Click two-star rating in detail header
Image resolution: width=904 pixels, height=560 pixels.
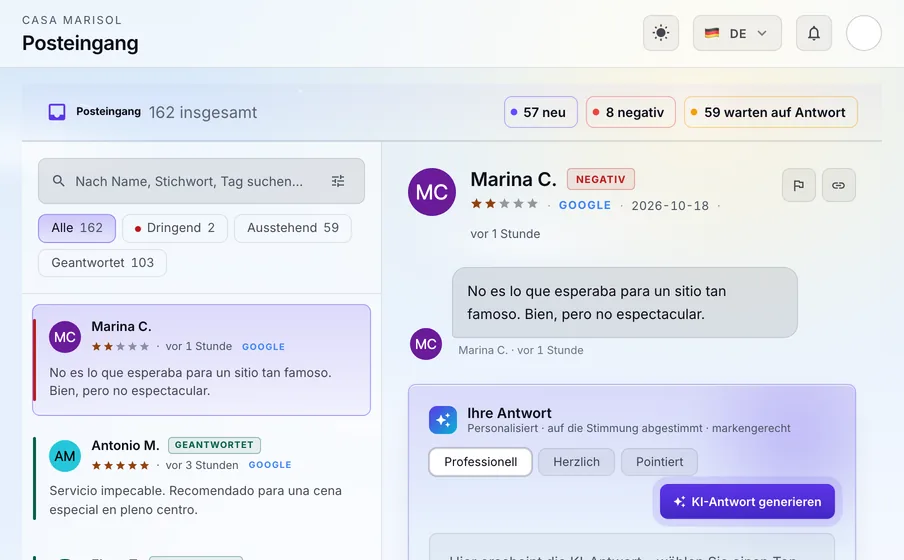coord(504,204)
